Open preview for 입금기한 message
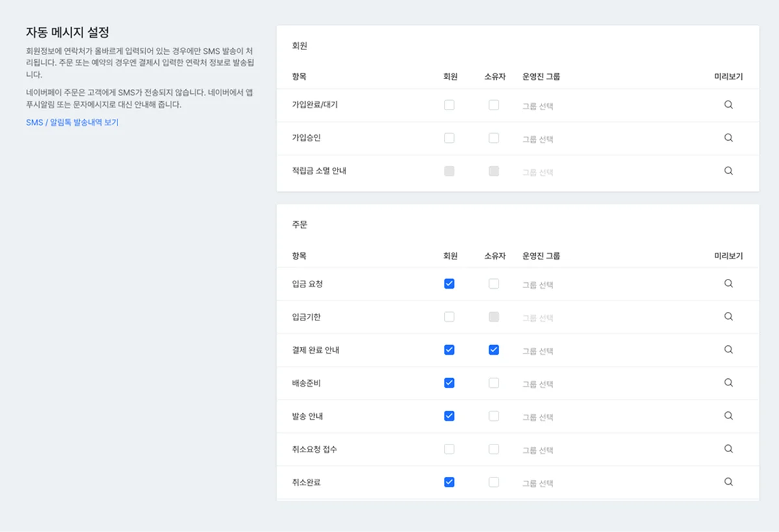The width and height of the screenshot is (779, 532). pyautogui.click(x=728, y=317)
